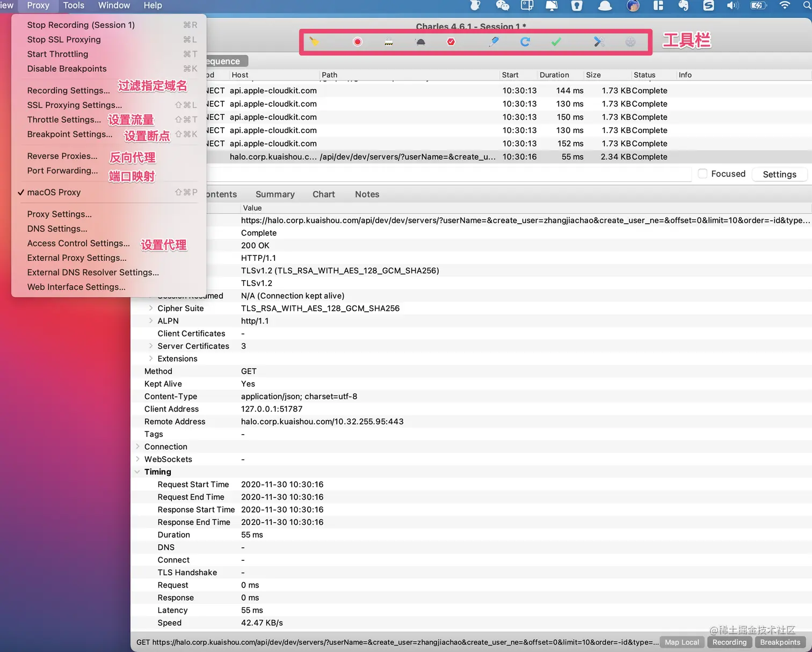Screen dimensions: 812x652
Task: Choose Stop SSL Proxying
Action: click(109, 39)
